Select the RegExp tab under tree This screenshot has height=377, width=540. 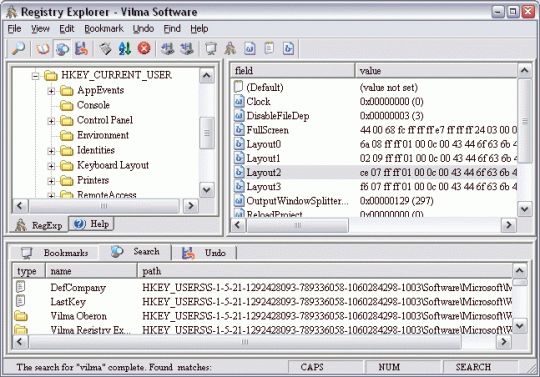click(x=39, y=225)
